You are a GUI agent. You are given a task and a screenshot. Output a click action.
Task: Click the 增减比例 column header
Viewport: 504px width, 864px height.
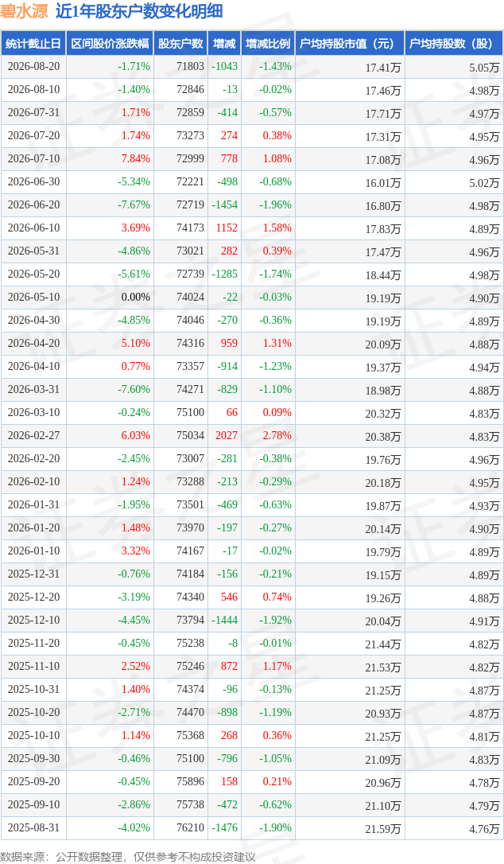tap(268, 44)
